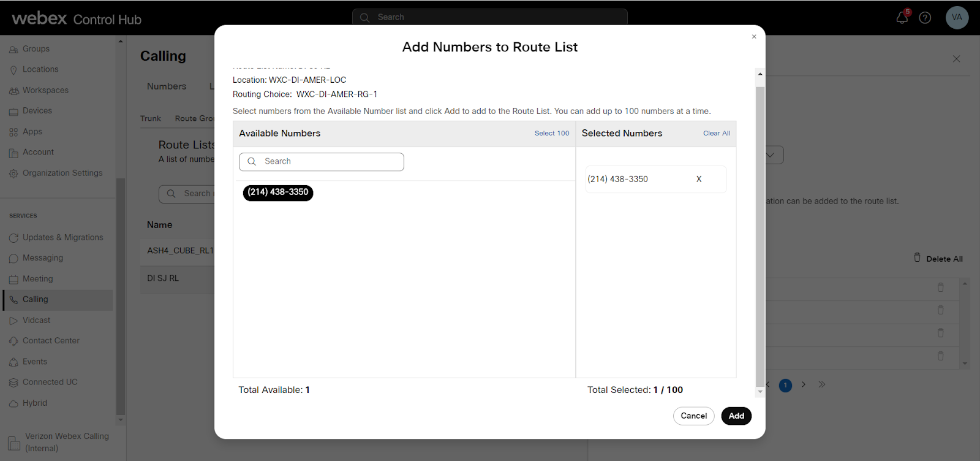The image size is (980, 461).
Task: Click the Search field in Available Numbers
Action: coord(322,162)
